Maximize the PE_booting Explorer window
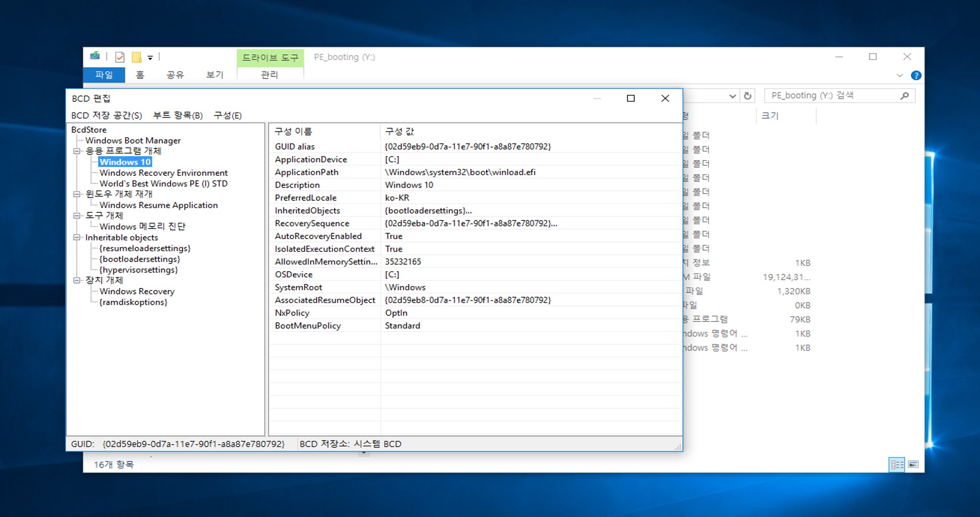The height and width of the screenshot is (517, 980). (x=873, y=57)
